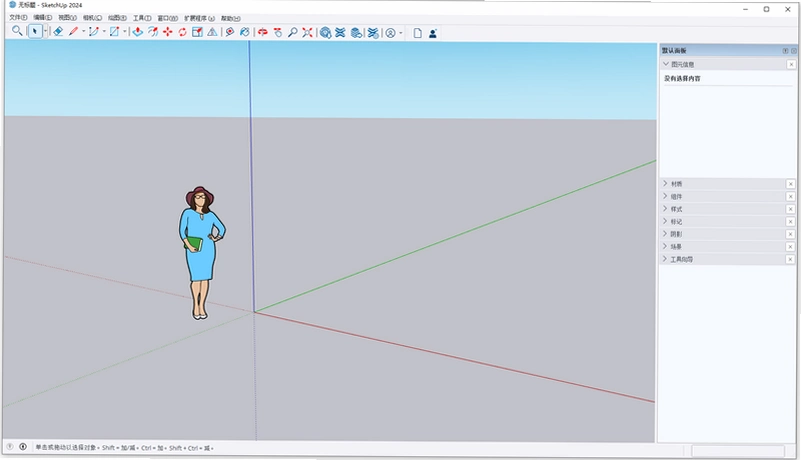Viewport: 801px width, 460px height.
Task: Open the 编辑 menu
Action: pos(42,18)
